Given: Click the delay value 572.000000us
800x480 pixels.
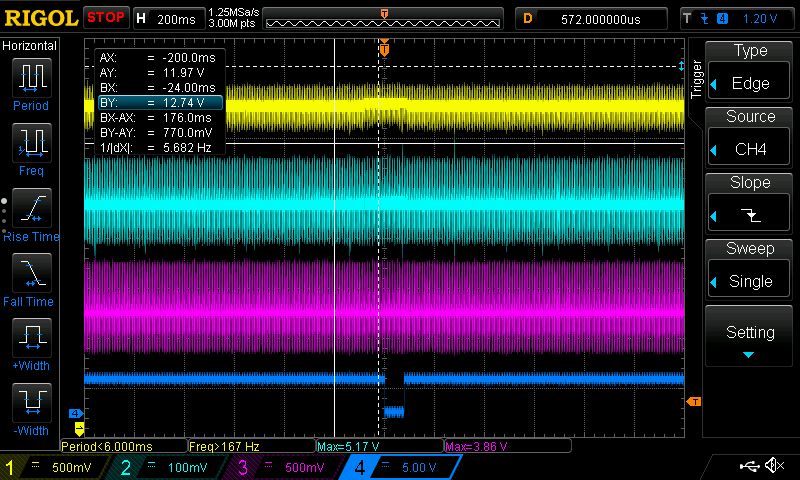Looking at the screenshot, I should pos(592,19).
